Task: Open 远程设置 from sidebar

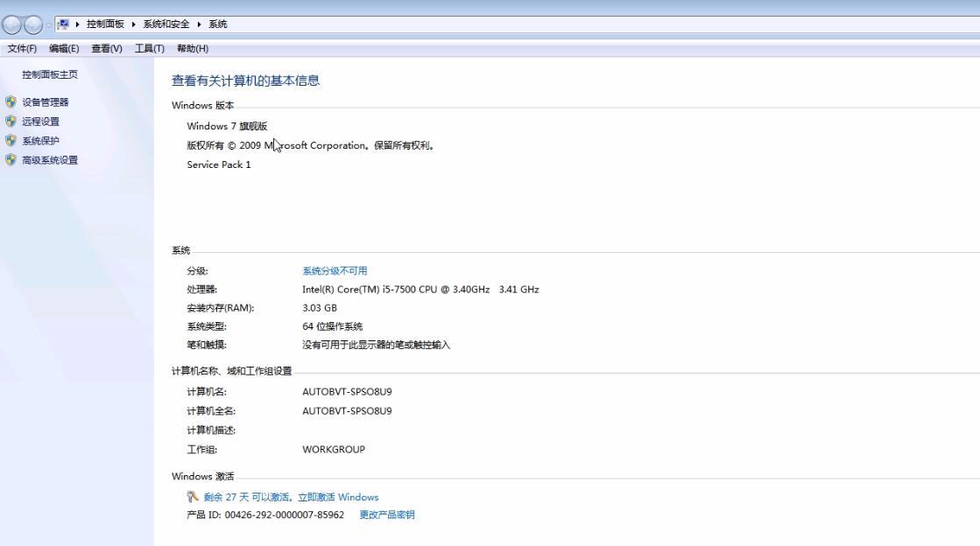Action: point(40,122)
